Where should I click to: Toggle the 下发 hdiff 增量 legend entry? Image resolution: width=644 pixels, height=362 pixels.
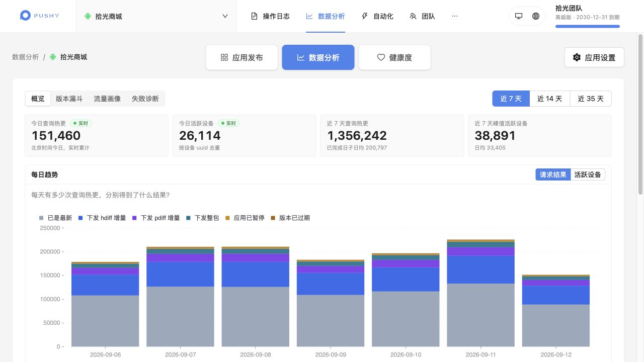[x=102, y=218]
